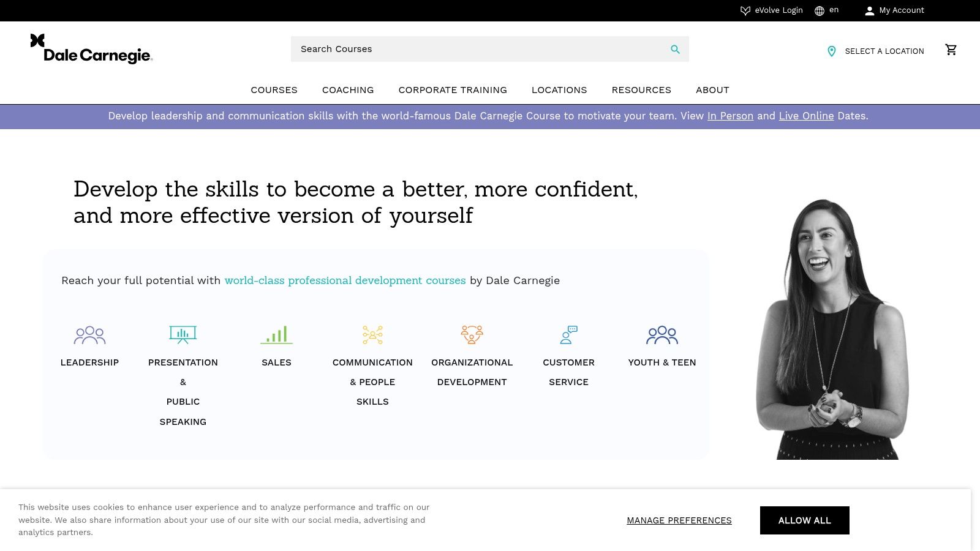Select the Corporate Training menu item
This screenshot has height=551, width=980.
[453, 90]
